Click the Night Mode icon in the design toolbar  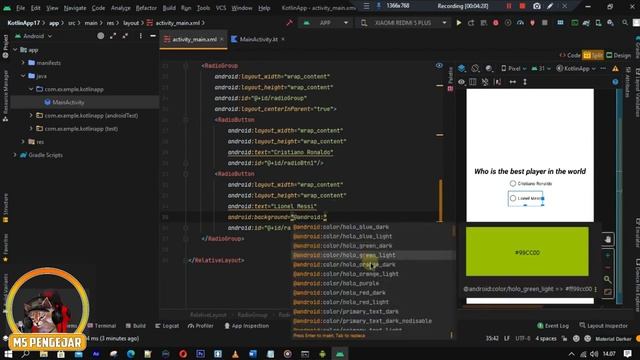[489, 68]
